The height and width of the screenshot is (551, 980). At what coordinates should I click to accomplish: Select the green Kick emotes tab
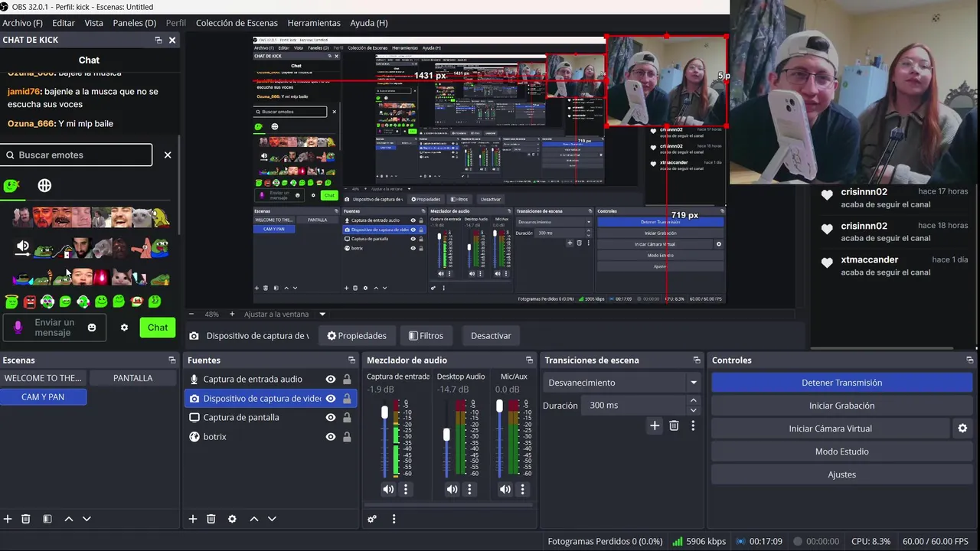pos(11,185)
